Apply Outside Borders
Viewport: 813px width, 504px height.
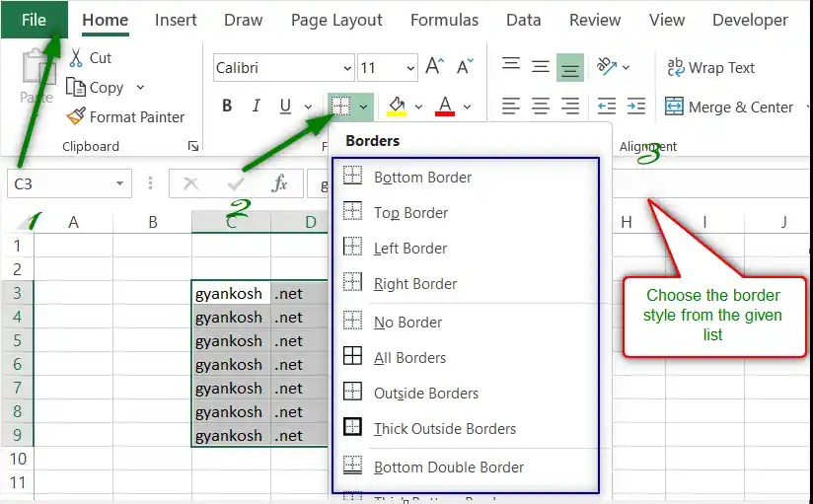[x=466, y=393]
